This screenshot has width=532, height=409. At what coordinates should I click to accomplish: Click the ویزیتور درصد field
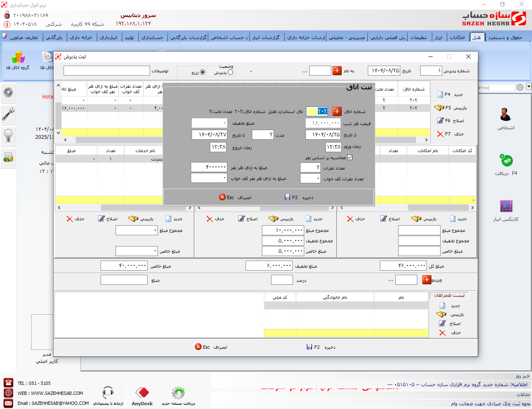[282, 280]
